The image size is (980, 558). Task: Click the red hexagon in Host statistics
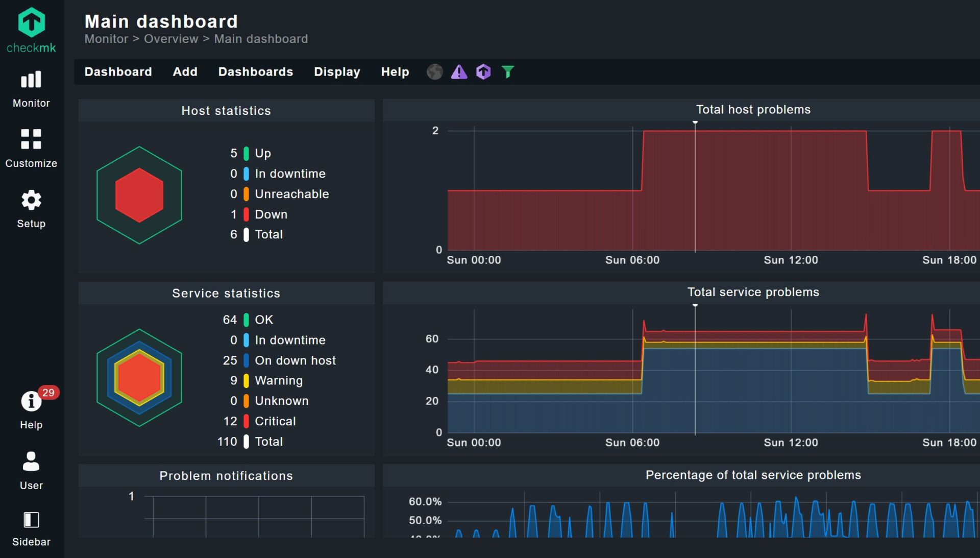click(x=139, y=195)
